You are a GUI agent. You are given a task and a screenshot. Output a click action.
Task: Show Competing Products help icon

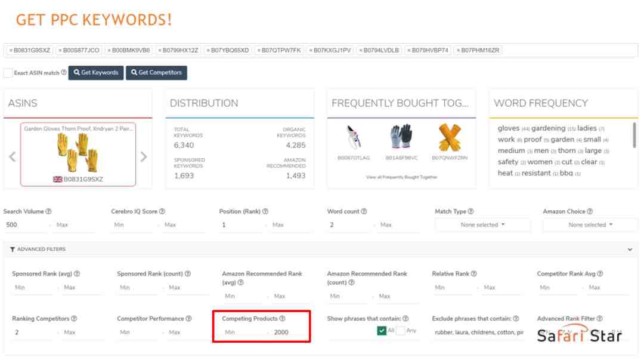283,319
